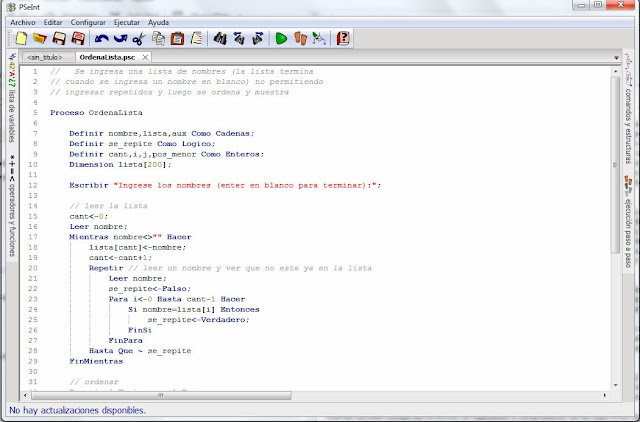Open a file with the folder icon

(40, 39)
